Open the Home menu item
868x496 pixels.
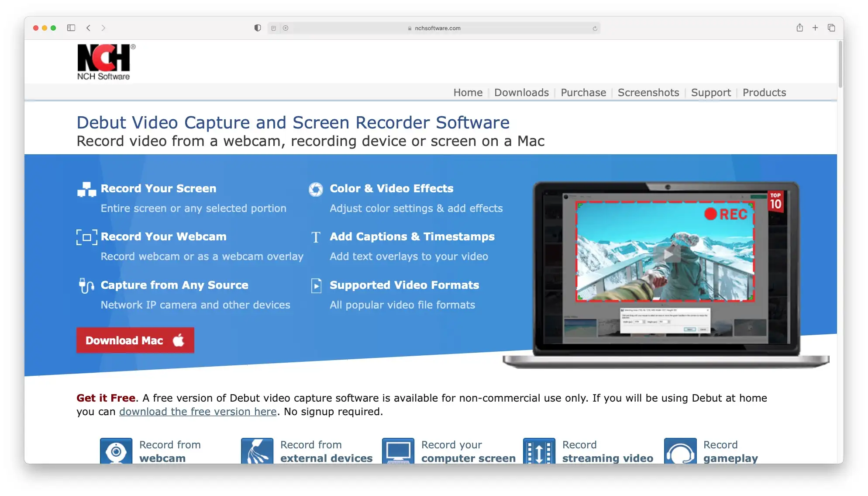pos(467,93)
